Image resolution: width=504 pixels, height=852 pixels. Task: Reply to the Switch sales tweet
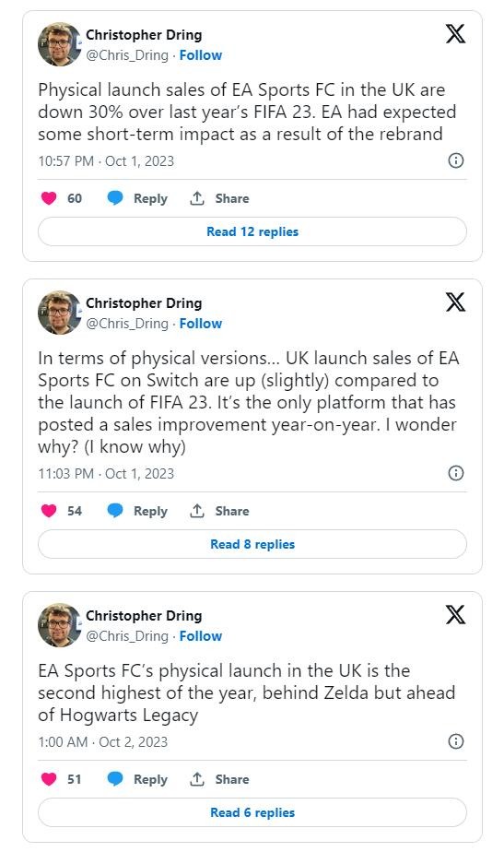pos(137,511)
